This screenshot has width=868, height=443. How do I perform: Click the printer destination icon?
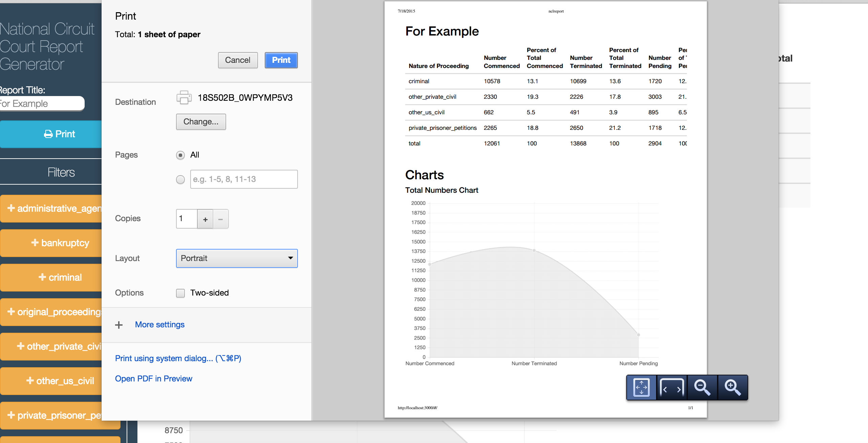point(184,97)
